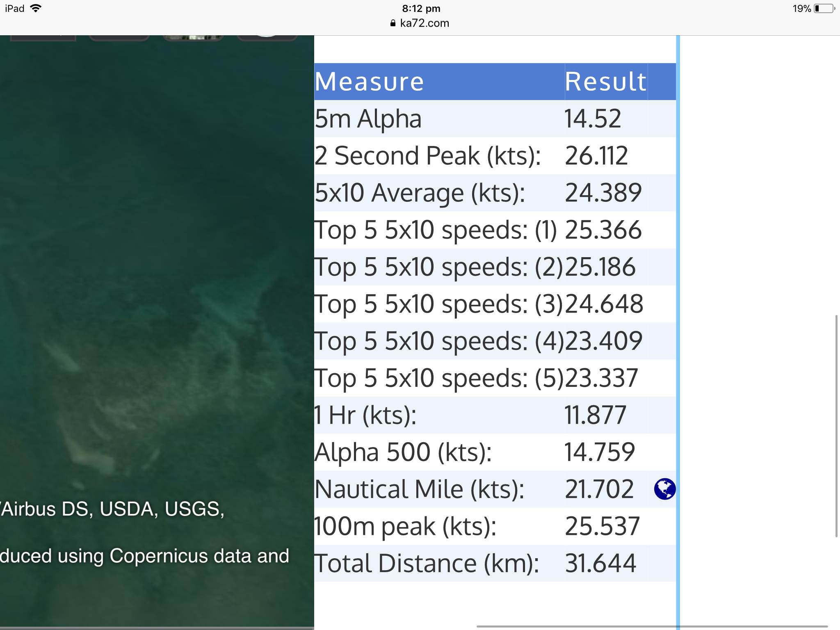
Task: Select the 100m peak (kts) row label
Action: click(x=405, y=526)
